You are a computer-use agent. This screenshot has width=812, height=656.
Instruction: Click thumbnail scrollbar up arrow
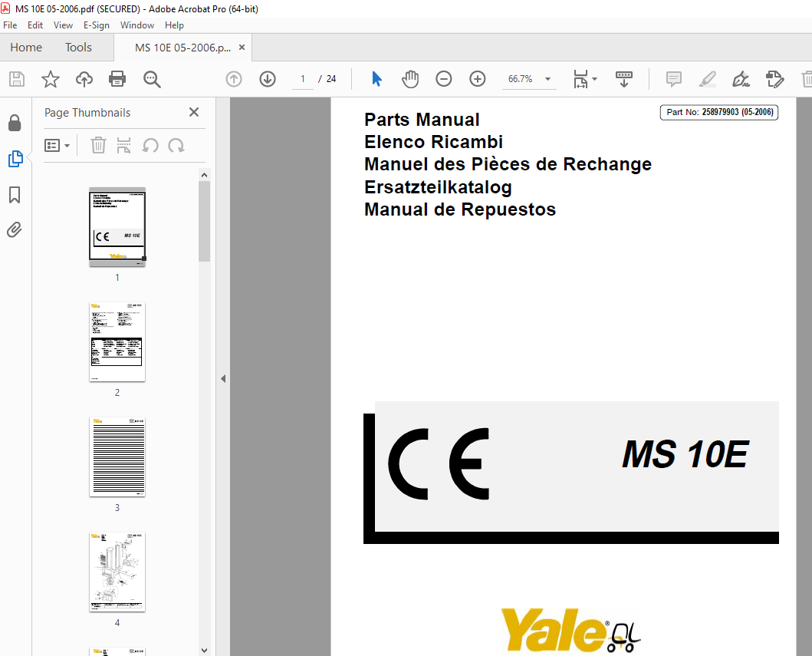204,175
